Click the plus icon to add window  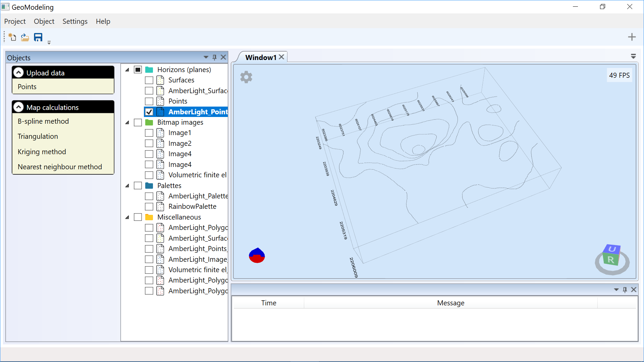[632, 37]
